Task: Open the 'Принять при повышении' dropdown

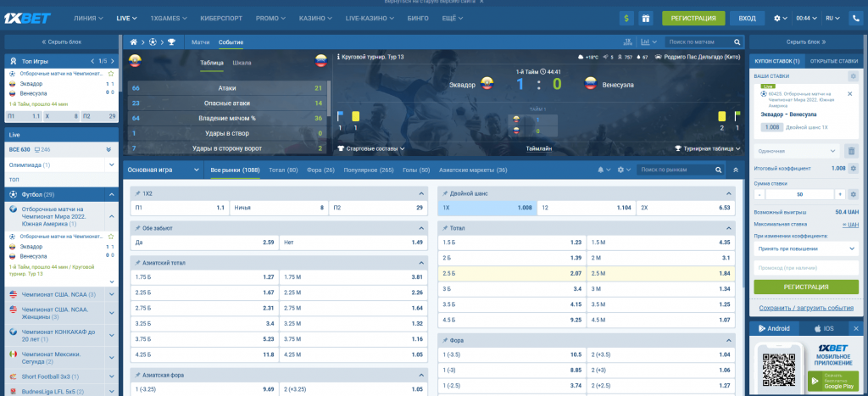Action: coord(805,248)
